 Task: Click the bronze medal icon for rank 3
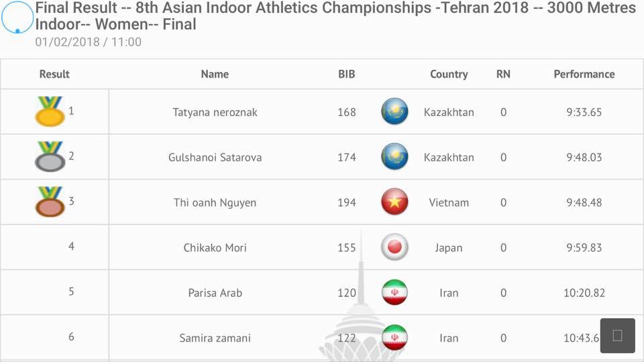[x=50, y=202]
